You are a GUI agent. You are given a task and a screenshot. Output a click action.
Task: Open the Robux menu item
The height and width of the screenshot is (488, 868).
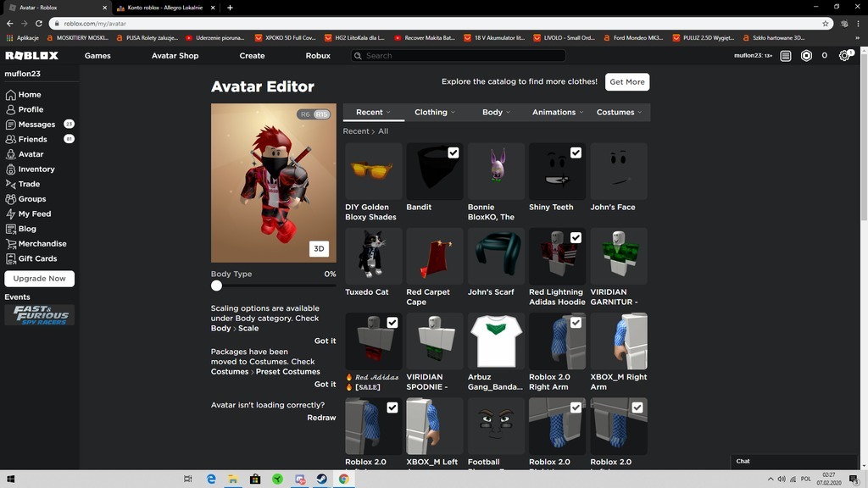(318, 56)
